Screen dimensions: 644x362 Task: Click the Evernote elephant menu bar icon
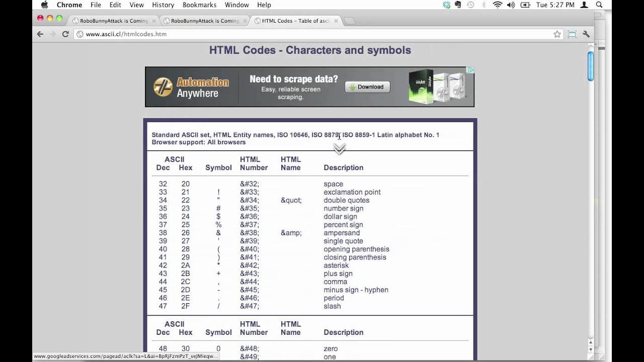coord(458,5)
